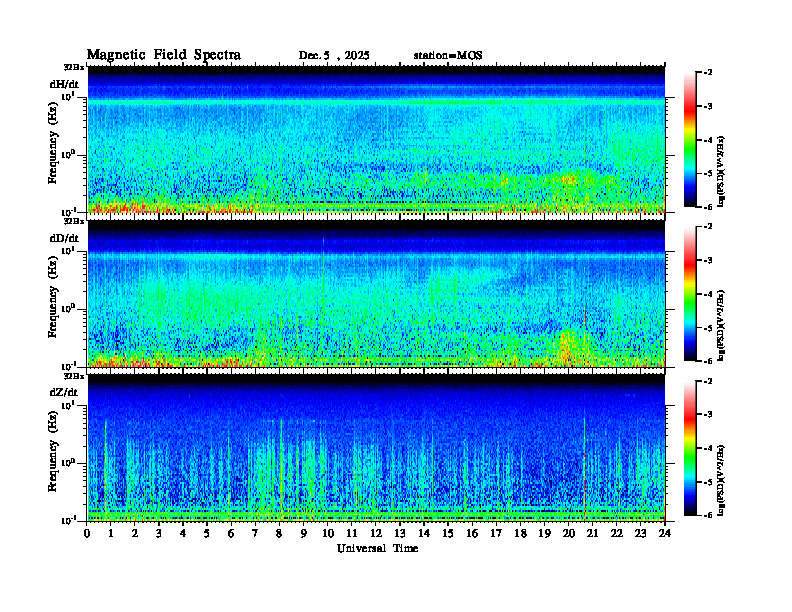Click hour label "17" on the time axis
The height and width of the screenshot is (612, 792).
pyautogui.click(x=496, y=533)
